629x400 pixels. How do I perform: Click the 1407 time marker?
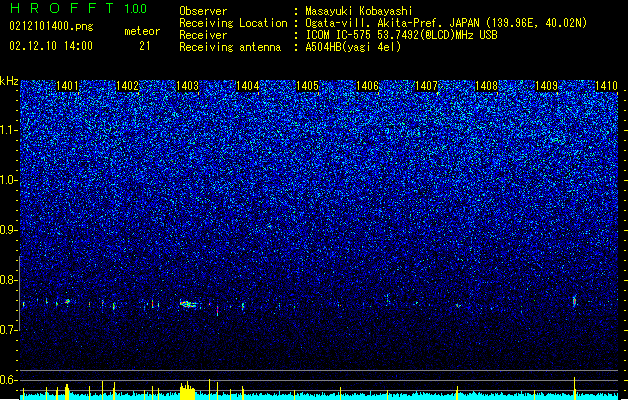pyautogui.click(x=426, y=86)
